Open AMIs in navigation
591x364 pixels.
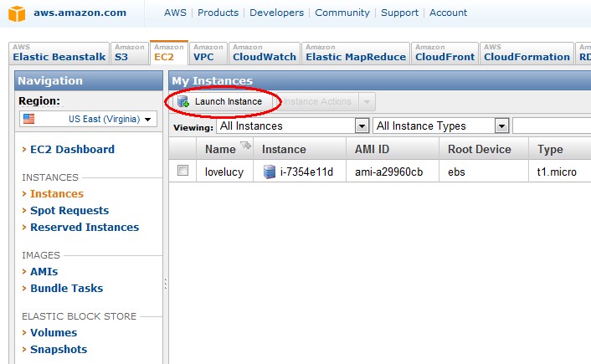pos(44,272)
